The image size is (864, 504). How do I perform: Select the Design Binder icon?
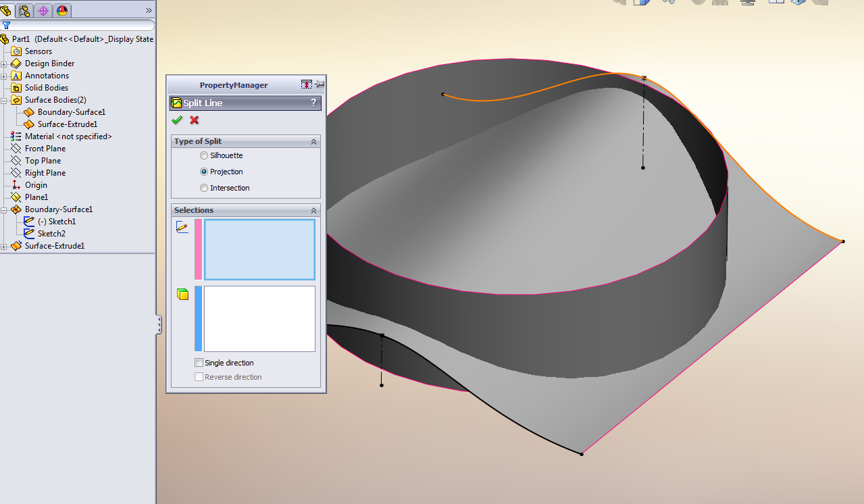(17, 64)
